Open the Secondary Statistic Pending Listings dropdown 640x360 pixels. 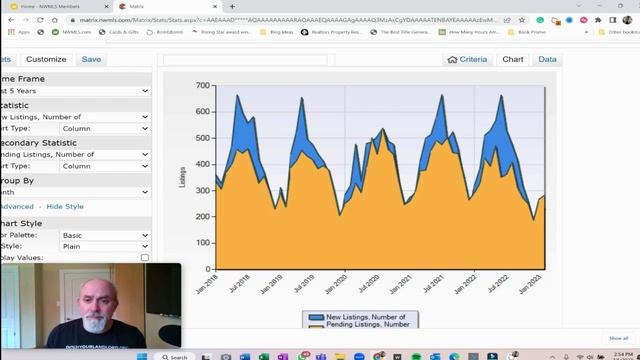tap(75, 154)
